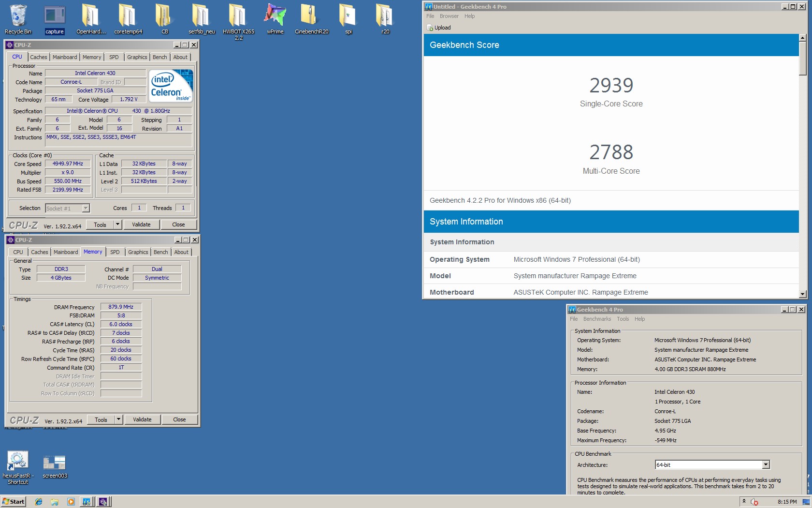Open Graphics tab in top CPU-Z window
This screenshot has width=812, height=508.
click(x=137, y=57)
